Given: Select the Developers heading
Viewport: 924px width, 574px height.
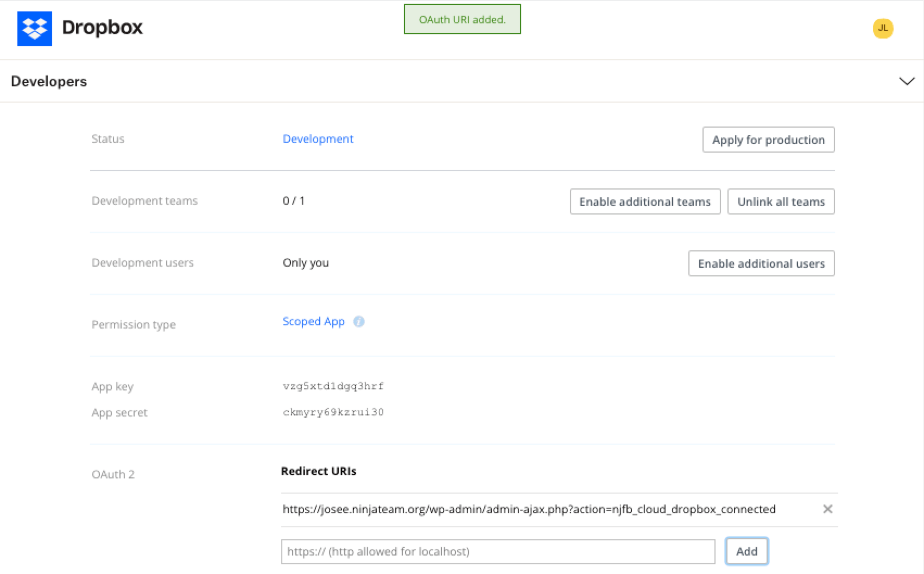Looking at the screenshot, I should [x=49, y=81].
